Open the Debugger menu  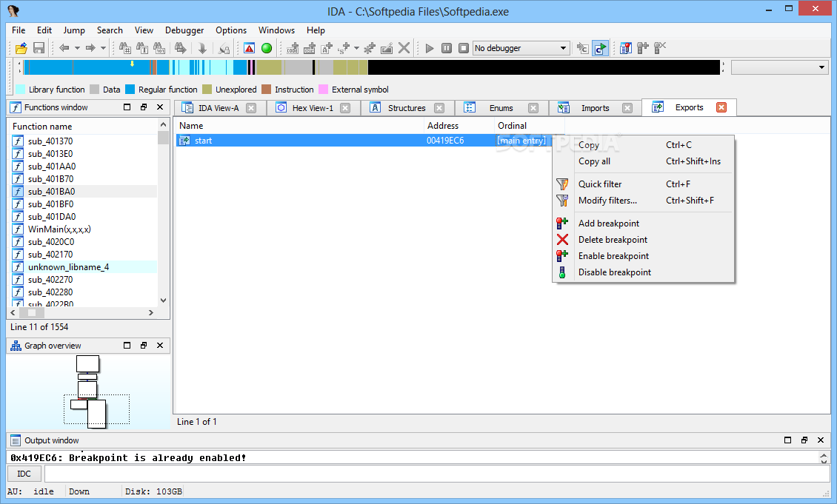pyautogui.click(x=184, y=30)
